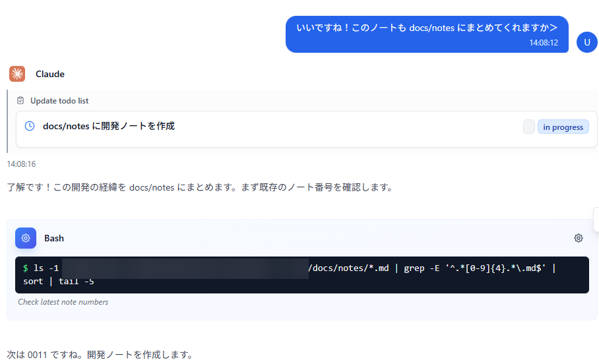This screenshot has height=364, width=599.
Task: Click the 14:08:12 timestamp in the user message
Action: coord(543,43)
